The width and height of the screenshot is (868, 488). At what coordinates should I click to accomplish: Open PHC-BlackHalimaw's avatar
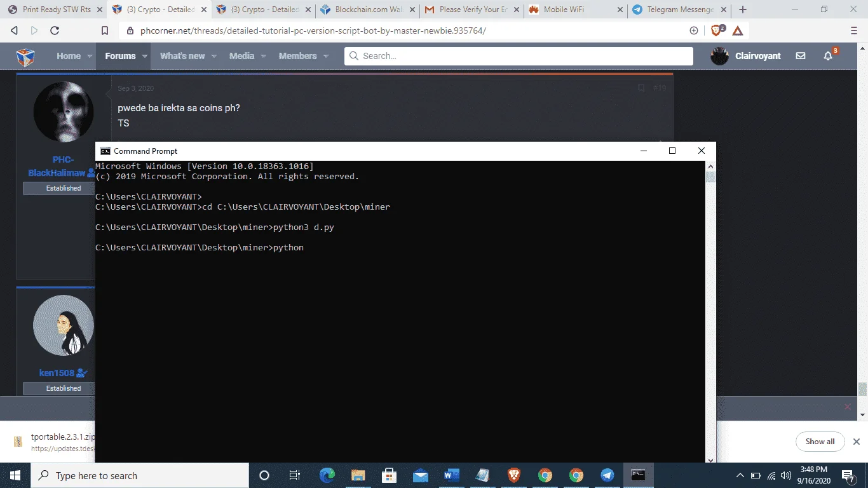[64, 112]
